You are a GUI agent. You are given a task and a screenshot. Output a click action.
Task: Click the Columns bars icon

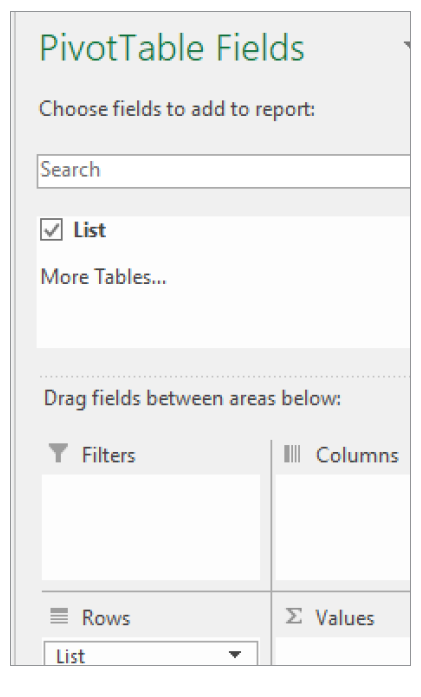(x=292, y=454)
